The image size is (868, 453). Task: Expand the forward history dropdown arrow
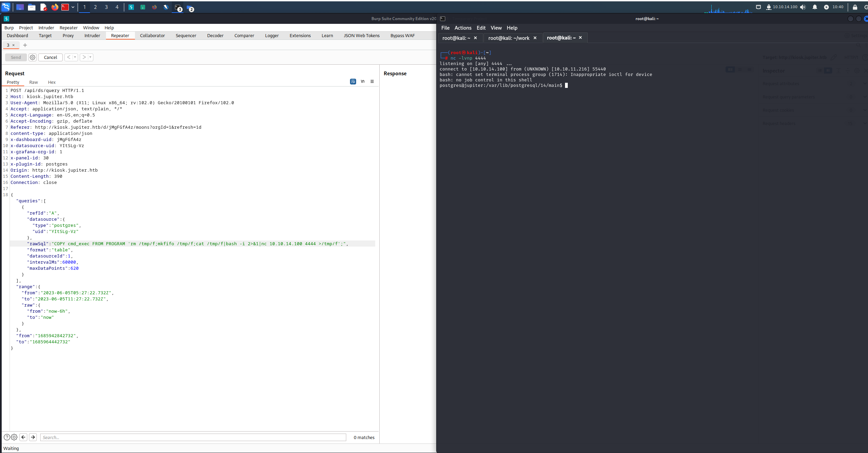coord(90,57)
